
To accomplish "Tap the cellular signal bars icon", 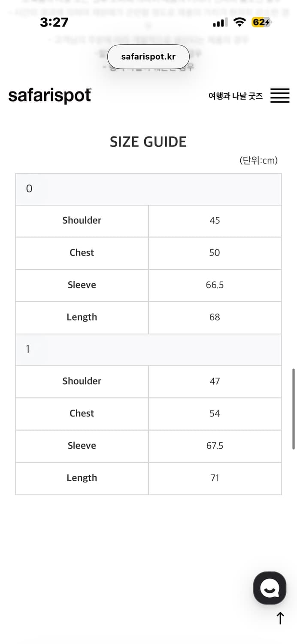I will (x=221, y=23).
